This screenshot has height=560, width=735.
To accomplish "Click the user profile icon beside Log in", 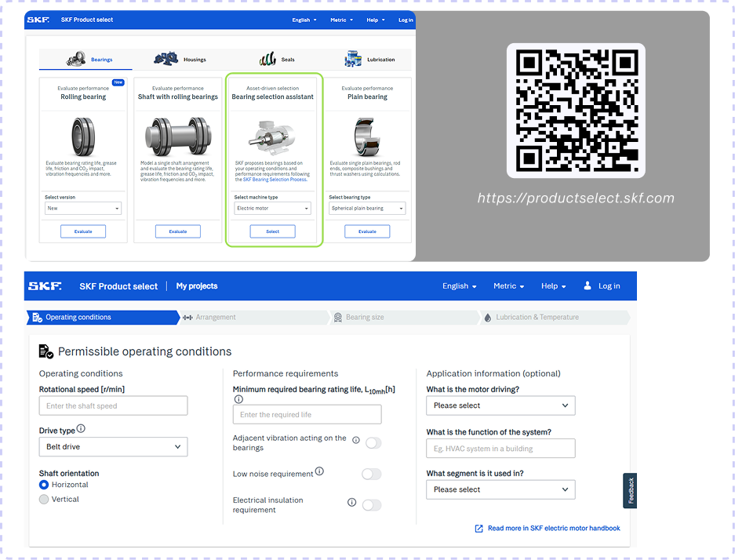I will tap(587, 285).
